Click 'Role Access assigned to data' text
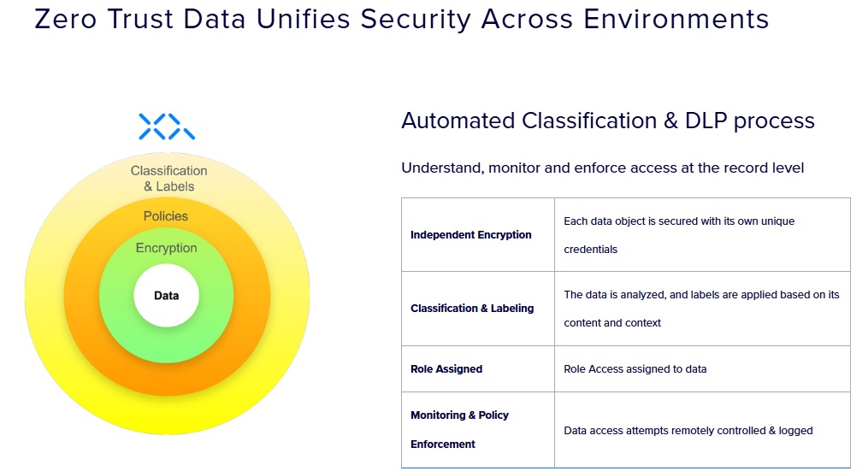Viewport: 868px width, 471px height. pyautogui.click(x=635, y=369)
